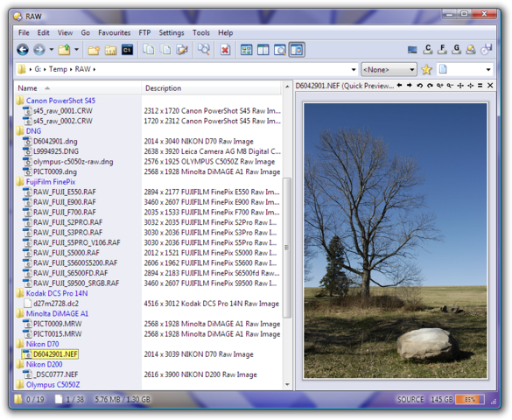
Task: Expand the address bar path dropdown
Action: click(354, 69)
